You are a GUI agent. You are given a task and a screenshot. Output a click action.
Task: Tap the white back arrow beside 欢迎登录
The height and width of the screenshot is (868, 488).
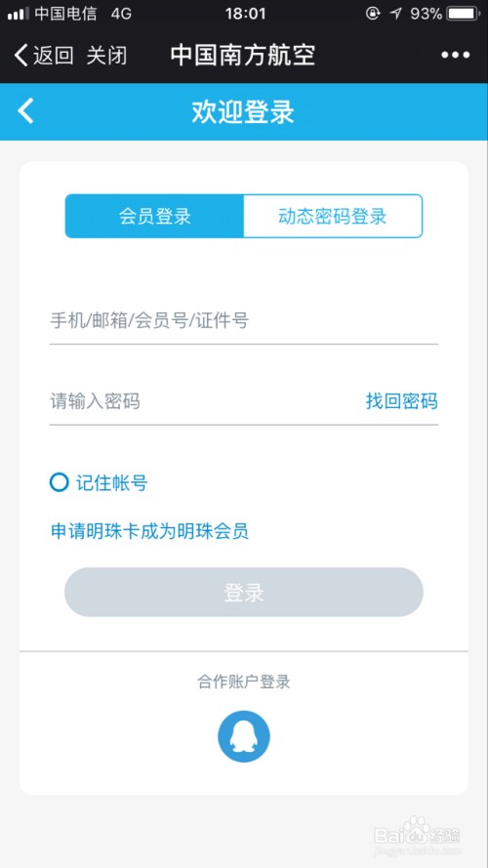pos(25,110)
